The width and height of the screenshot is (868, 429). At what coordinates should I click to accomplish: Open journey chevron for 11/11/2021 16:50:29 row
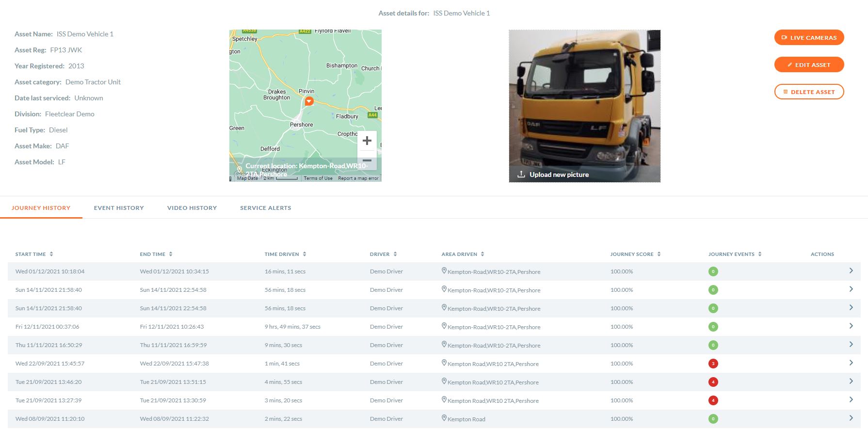point(851,345)
